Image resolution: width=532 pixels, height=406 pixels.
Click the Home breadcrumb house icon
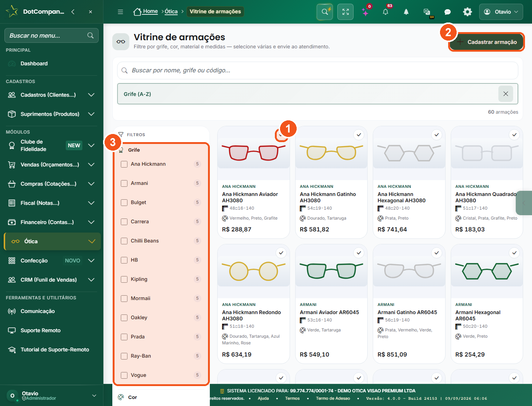coord(137,12)
